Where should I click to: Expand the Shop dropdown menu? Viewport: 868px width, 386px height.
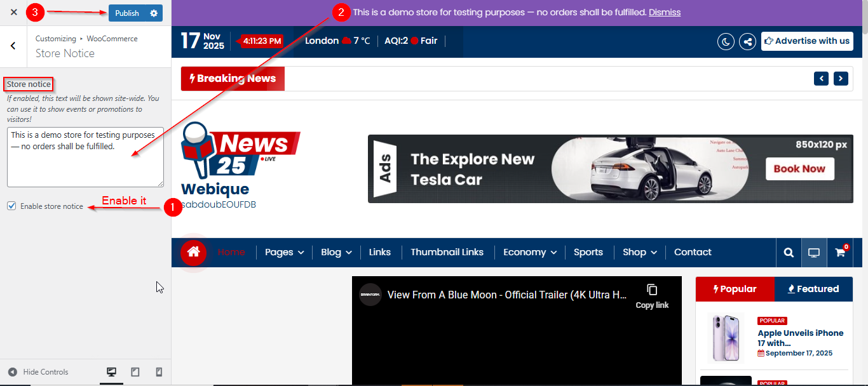point(639,252)
